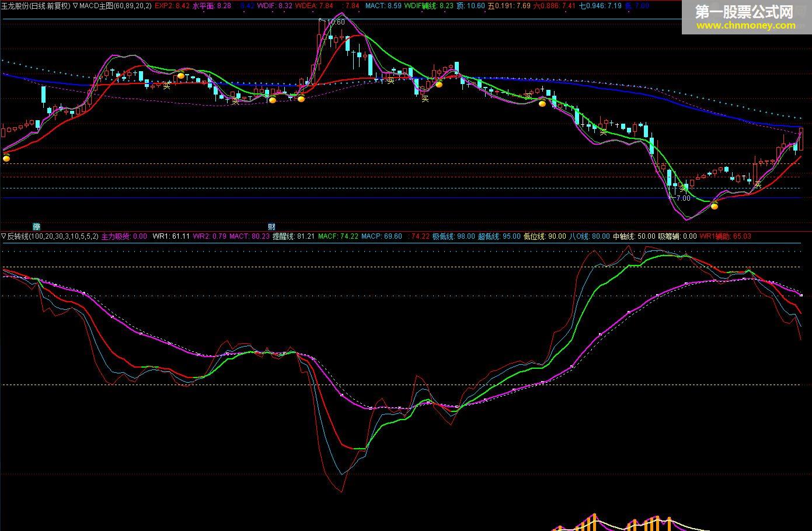Select the 中轴线: 50.00 label
This screenshot has height=531, width=812.
point(634,236)
